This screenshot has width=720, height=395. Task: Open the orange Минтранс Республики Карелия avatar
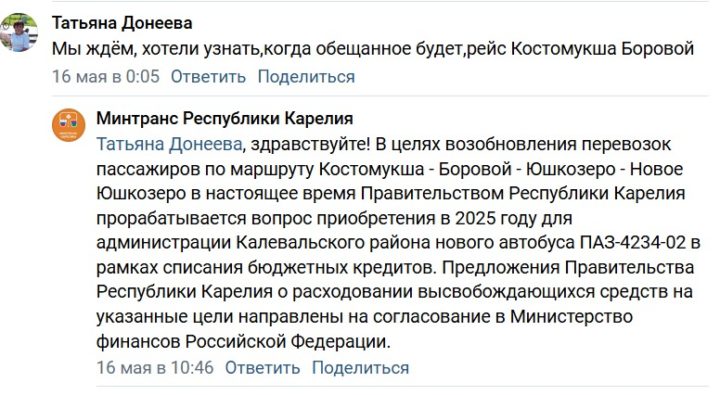click(69, 125)
